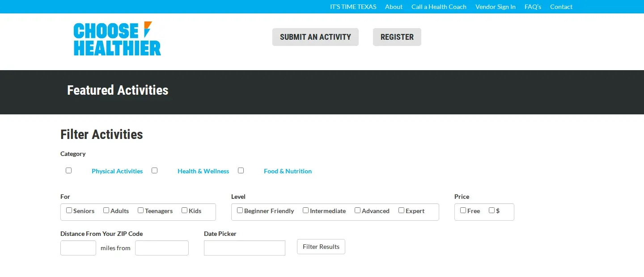
Task: Focus the ZIP code input field
Action: 162,248
